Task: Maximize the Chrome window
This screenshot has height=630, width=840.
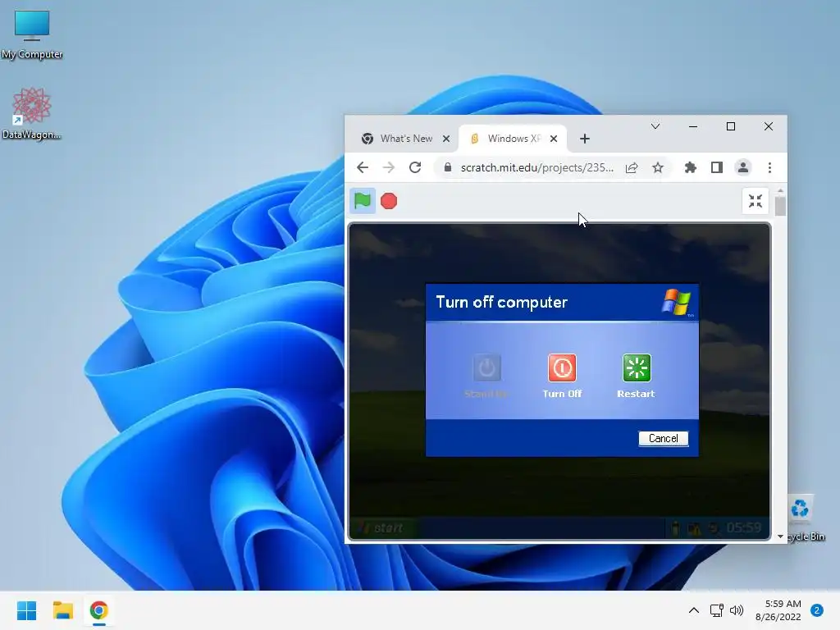Action: [x=731, y=126]
